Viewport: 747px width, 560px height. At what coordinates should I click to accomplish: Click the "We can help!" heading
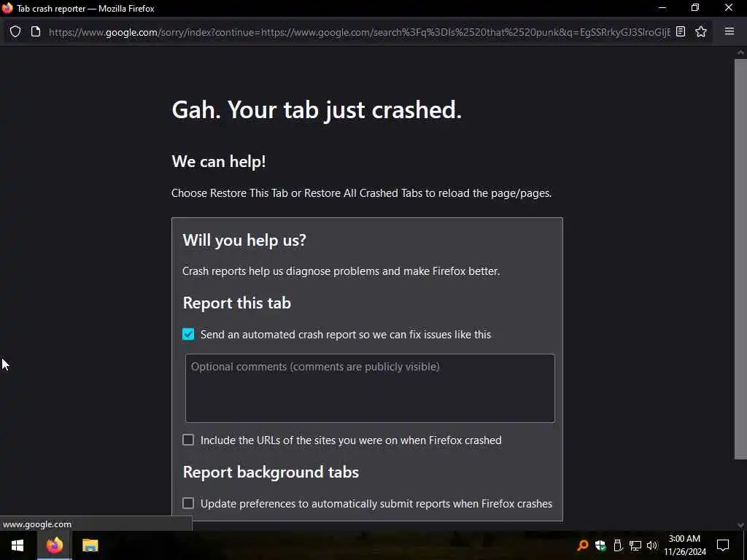[x=219, y=161]
